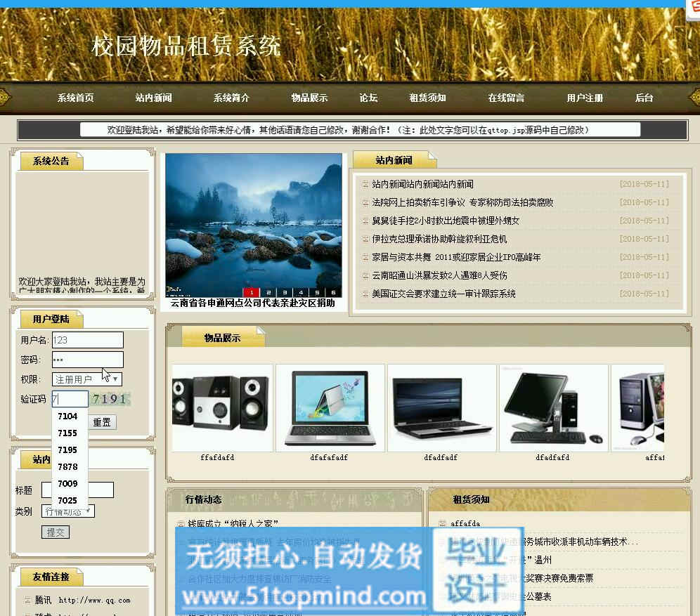Switch slideshow to image 5

pos(317,293)
